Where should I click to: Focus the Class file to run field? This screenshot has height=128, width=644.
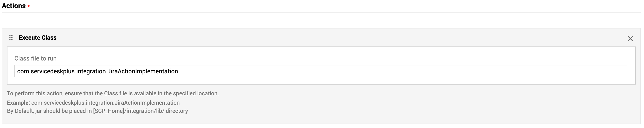point(321,71)
